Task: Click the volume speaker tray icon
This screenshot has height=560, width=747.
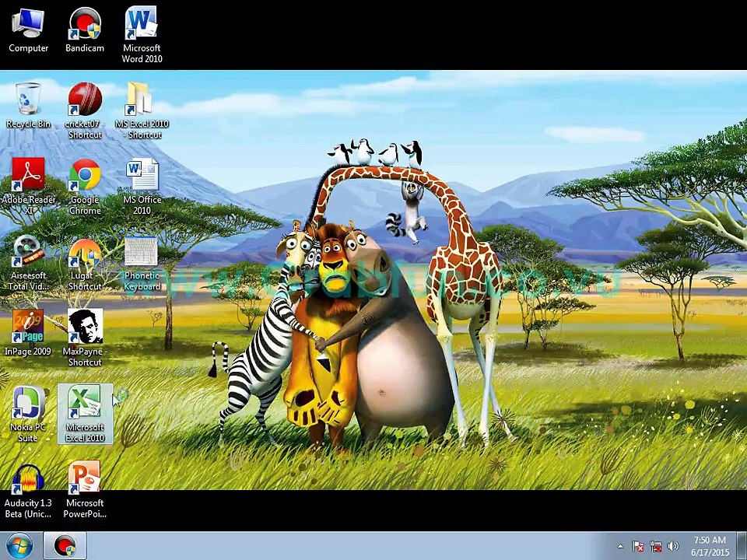Action: click(x=673, y=547)
